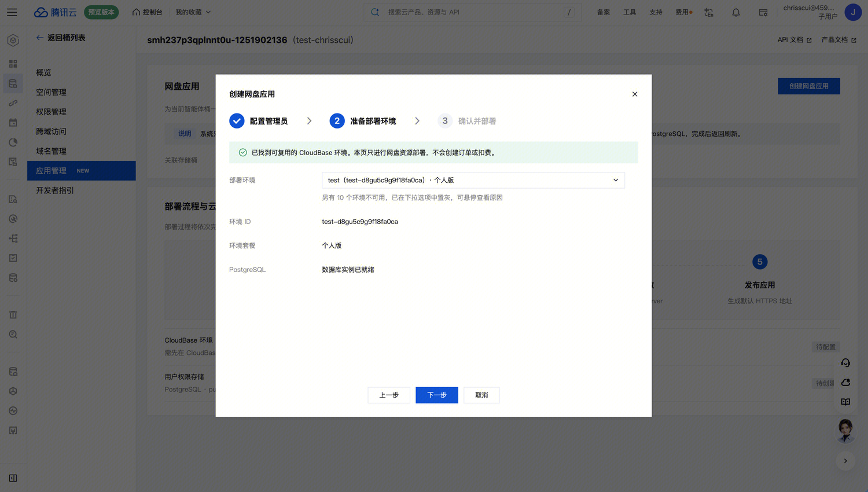Click the top search input field
The width and height of the screenshot is (868, 492).
click(472, 12)
